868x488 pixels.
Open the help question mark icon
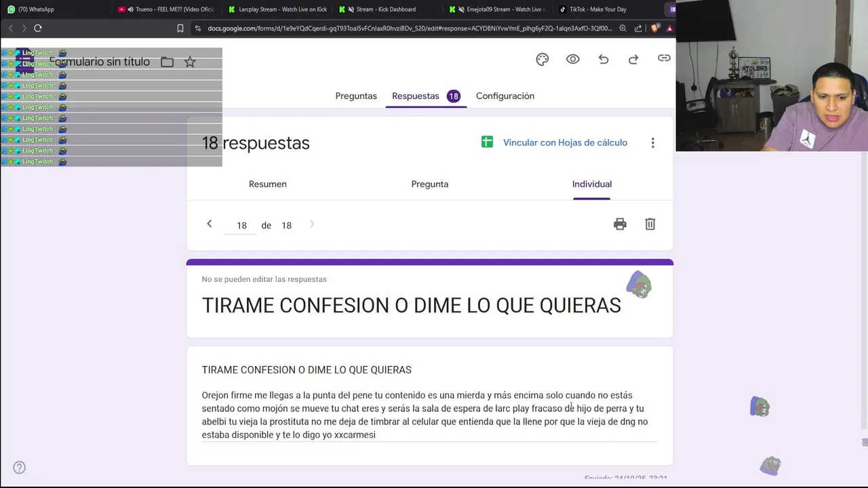point(20,468)
